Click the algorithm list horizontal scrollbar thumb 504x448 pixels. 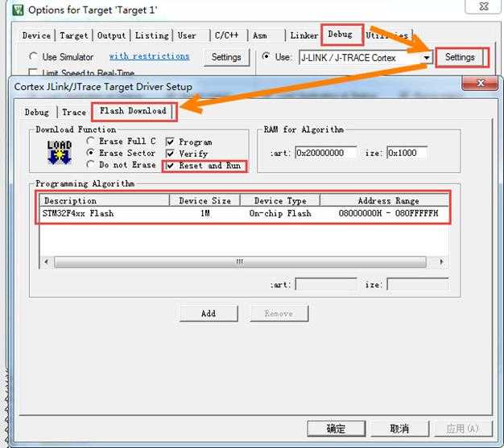coord(240,261)
